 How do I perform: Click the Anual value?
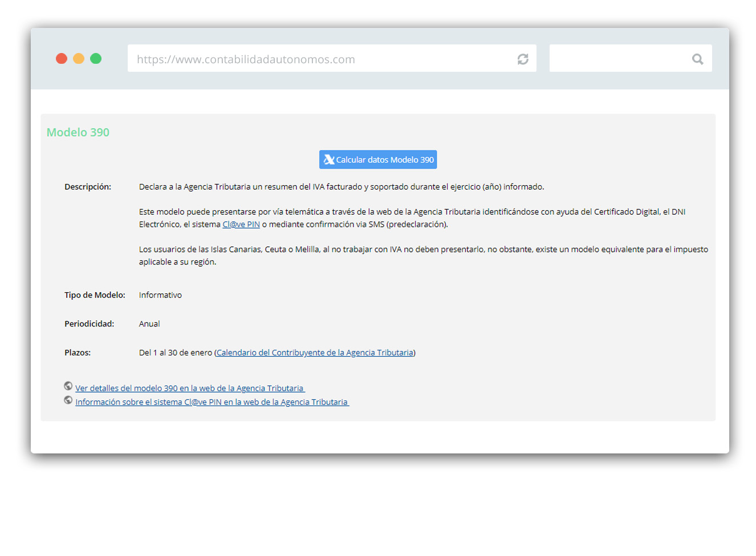pos(149,324)
